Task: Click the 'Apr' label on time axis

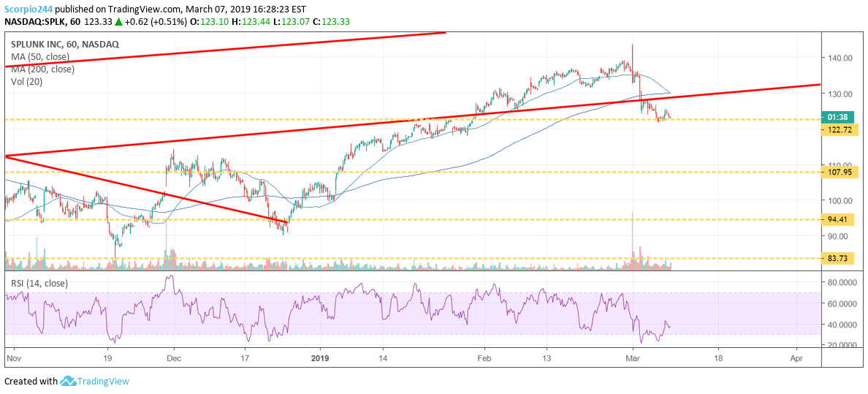Action: click(796, 358)
